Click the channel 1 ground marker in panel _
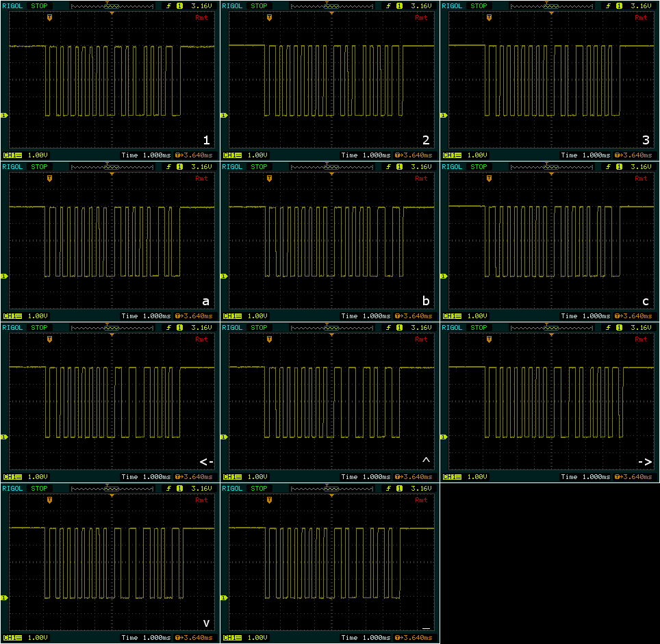 tap(224, 597)
